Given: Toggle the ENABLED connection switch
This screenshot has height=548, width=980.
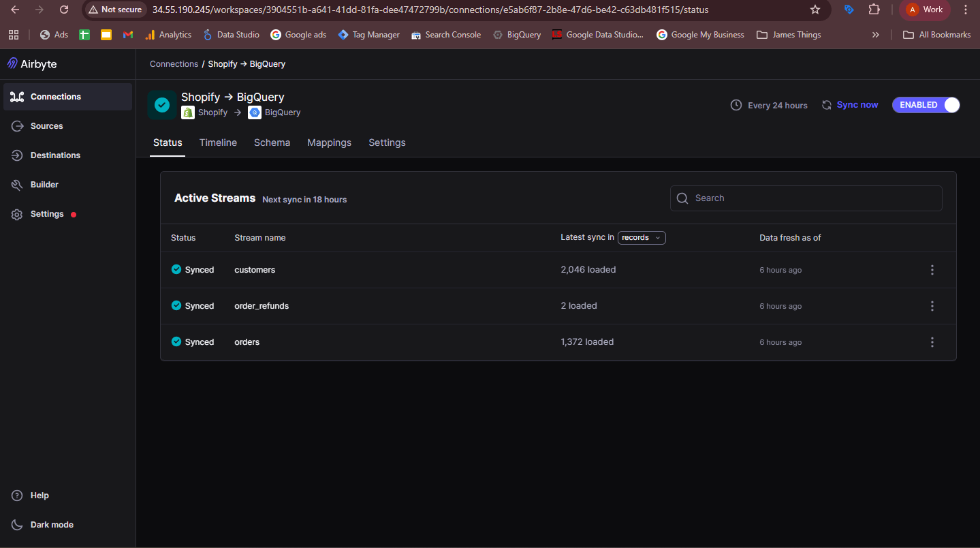Looking at the screenshot, I should [x=926, y=105].
